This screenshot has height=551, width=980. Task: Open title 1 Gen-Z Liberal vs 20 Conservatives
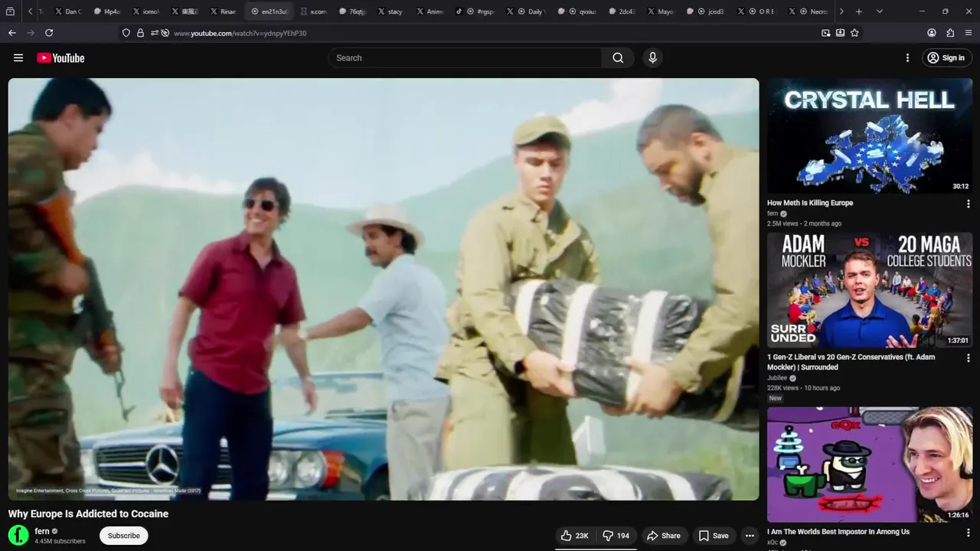(x=851, y=362)
